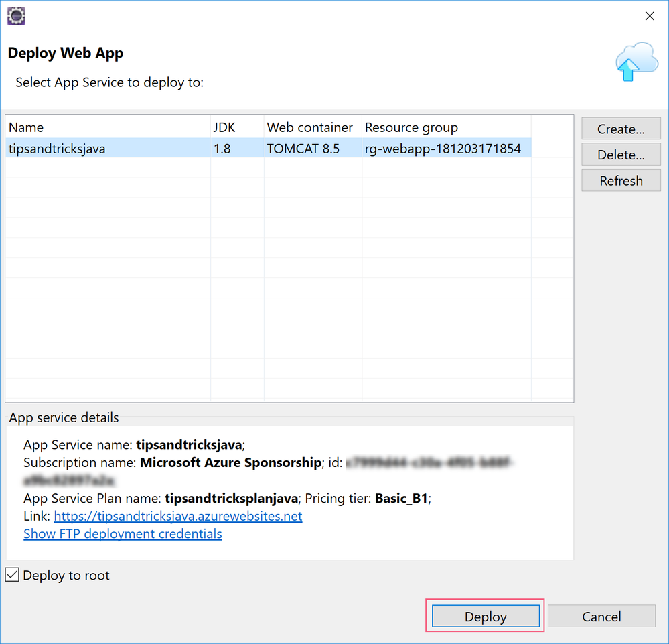The image size is (669, 644).
Task: Click the TOMCAT 8.5 cell
Action: (x=313, y=149)
